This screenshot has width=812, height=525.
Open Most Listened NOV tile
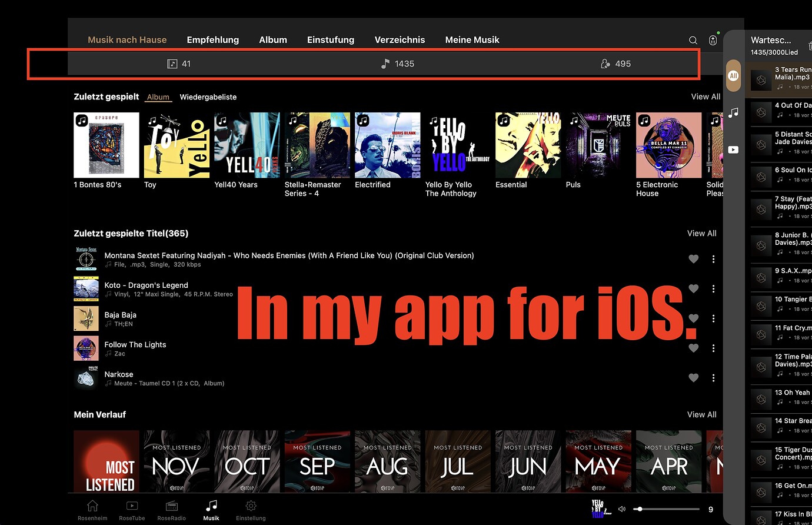[x=177, y=461]
